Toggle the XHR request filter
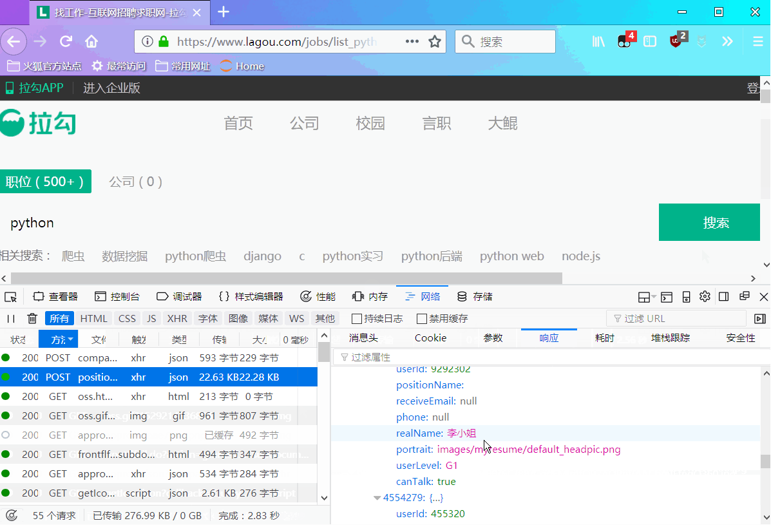The width and height of the screenshot is (771, 532). pos(176,318)
